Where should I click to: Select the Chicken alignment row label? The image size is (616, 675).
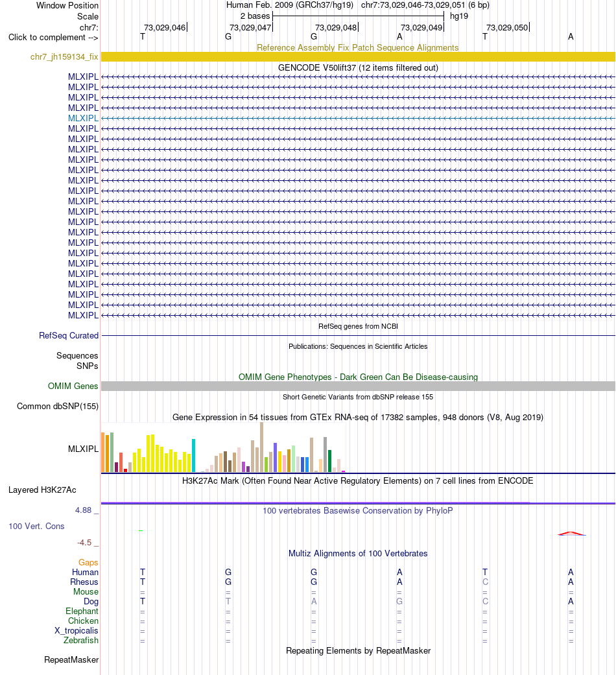tap(83, 621)
